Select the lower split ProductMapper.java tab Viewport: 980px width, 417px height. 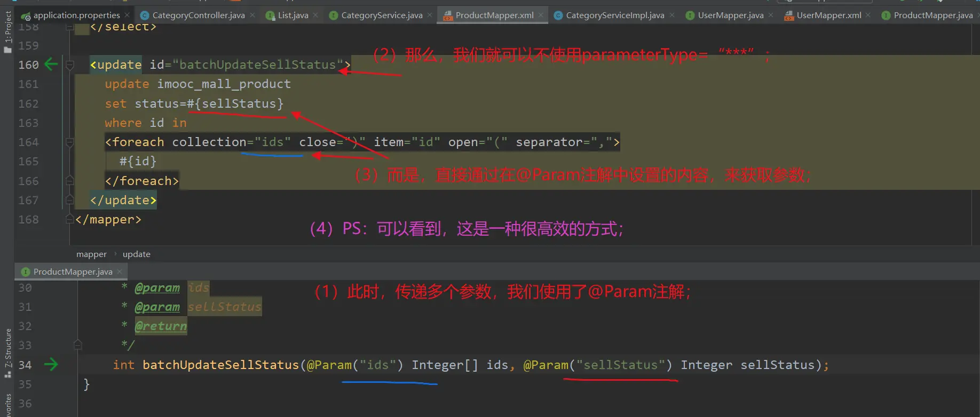tap(72, 271)
